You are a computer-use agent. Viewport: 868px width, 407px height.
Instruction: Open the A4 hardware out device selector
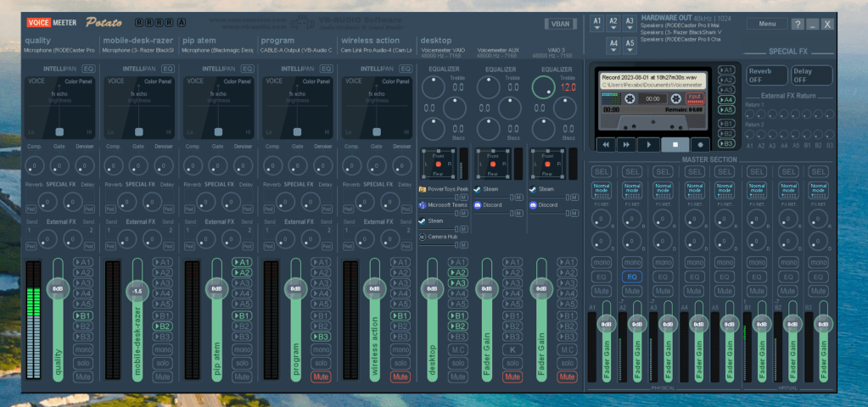(x=613, y=46)
